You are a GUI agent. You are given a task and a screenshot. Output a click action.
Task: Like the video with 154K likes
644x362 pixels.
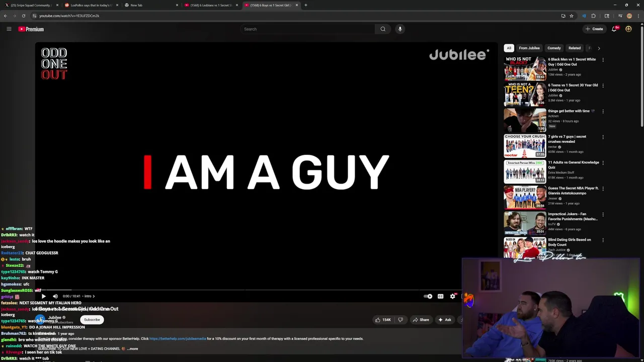382,320
